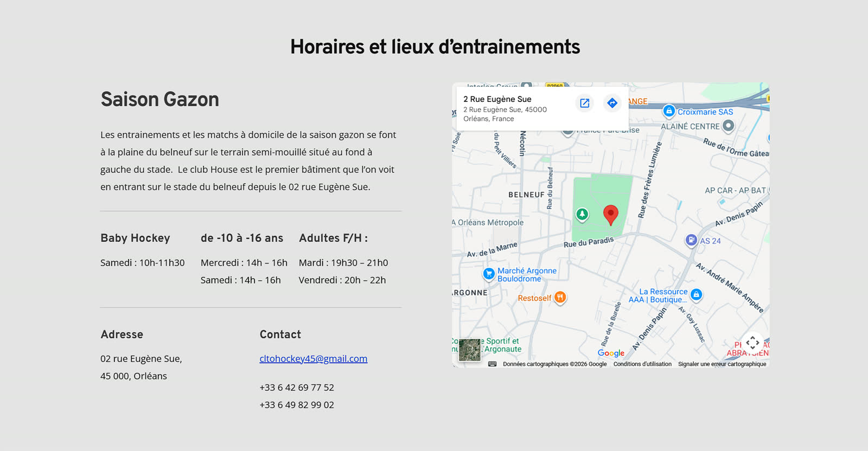Click the "Rue du Paradis" street label

pos(589,242)
